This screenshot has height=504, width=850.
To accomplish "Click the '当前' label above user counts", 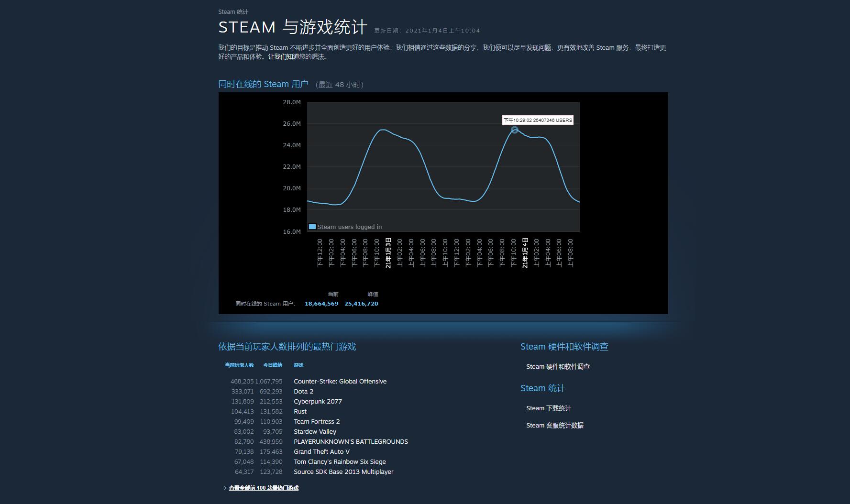I will pyautogui.click(x=333, y=294).
